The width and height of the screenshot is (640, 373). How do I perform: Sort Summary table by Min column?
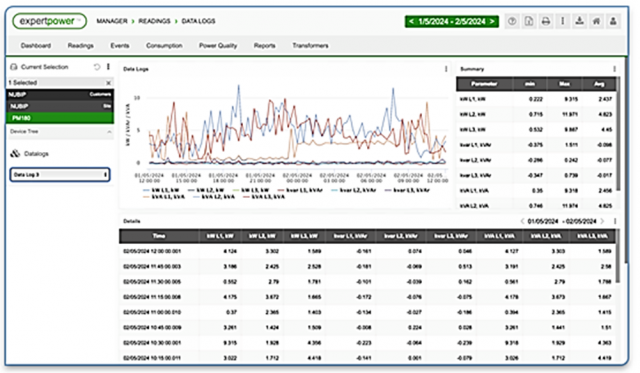pos(529,84)
